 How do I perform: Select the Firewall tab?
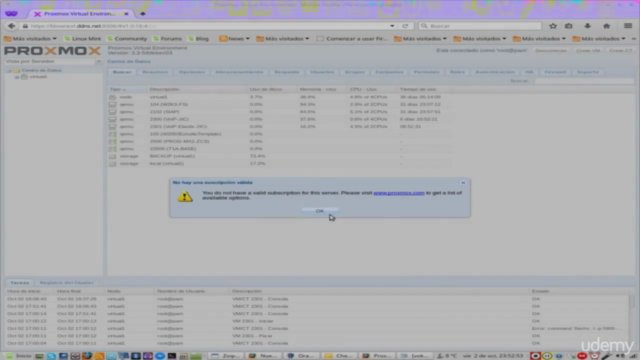tap(555, 72)
